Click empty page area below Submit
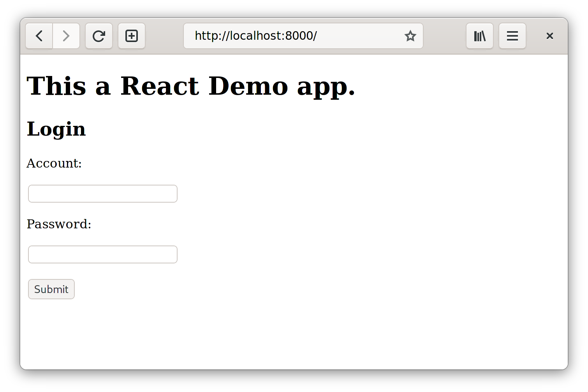The width and height of the screenshot is (588, 392). coord(273,335)
